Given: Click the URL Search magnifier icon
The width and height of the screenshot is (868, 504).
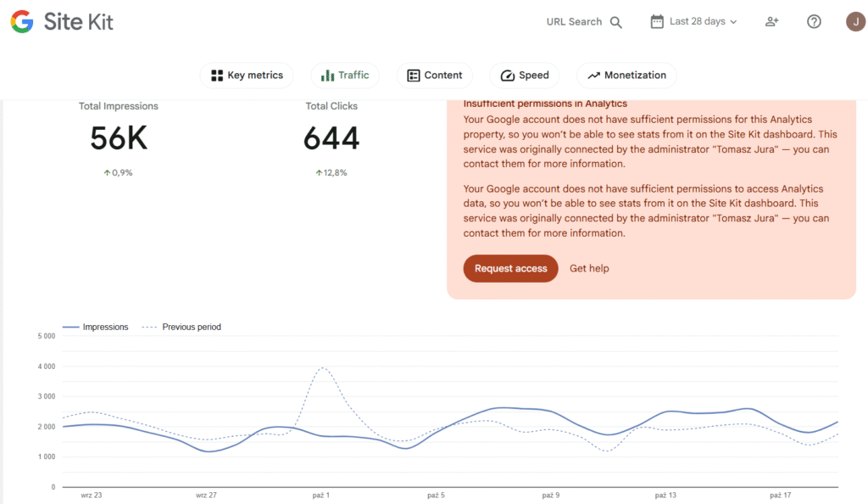Looking at the screenshot, I should (x=616, y=22).
